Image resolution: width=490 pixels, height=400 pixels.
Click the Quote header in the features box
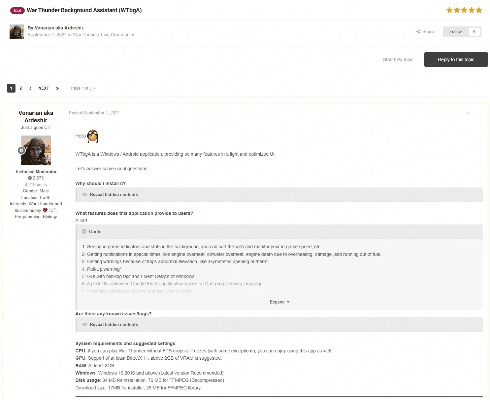[x=279, y=231]
